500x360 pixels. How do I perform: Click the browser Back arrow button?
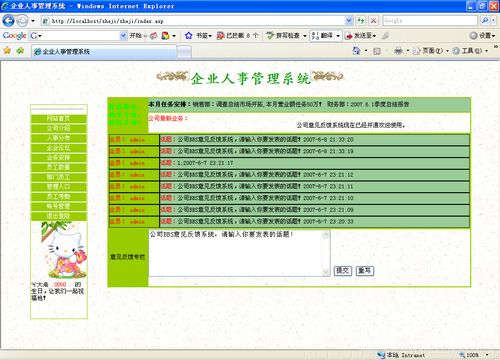coord(8,21)
